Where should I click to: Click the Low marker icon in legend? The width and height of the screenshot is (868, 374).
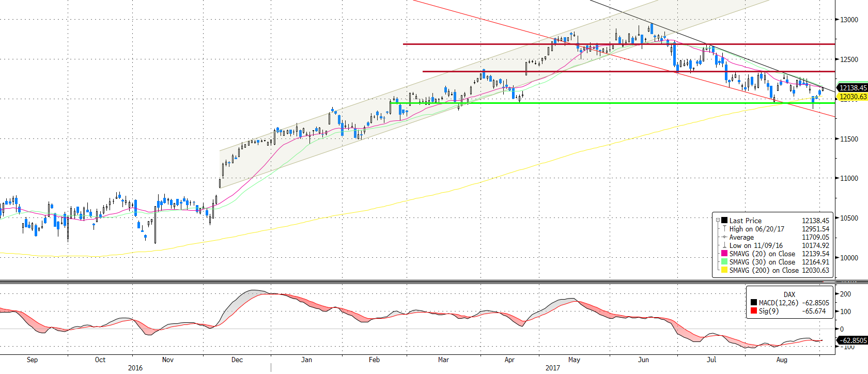pos(724,245)
